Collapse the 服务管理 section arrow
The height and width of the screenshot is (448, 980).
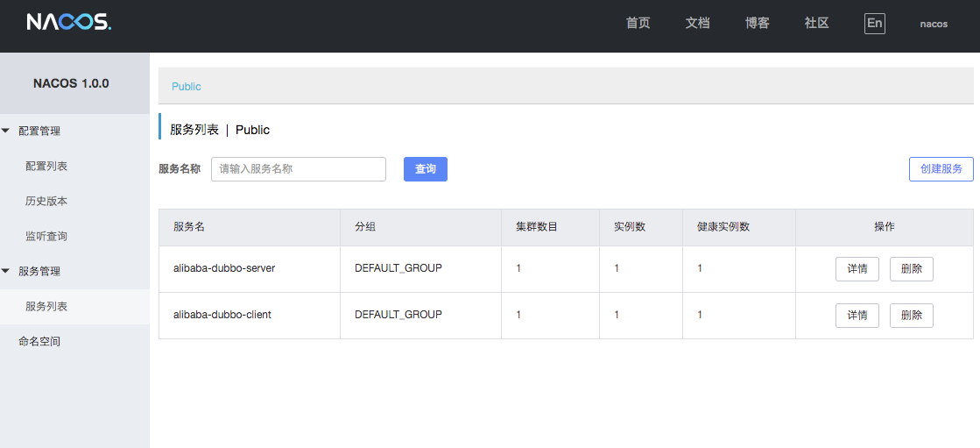point(6,271)
